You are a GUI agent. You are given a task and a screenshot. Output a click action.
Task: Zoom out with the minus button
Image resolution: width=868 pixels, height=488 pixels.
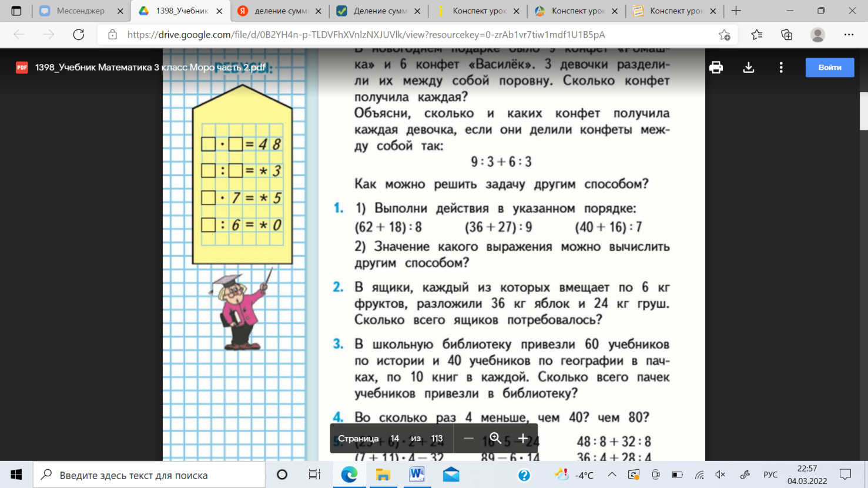click(x=468, y=439)
